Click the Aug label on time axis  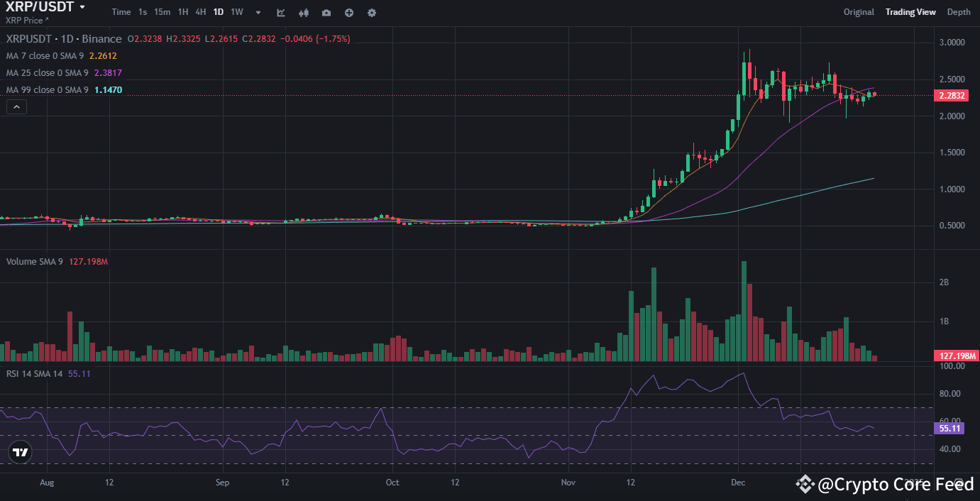click(x=47, y=483)
